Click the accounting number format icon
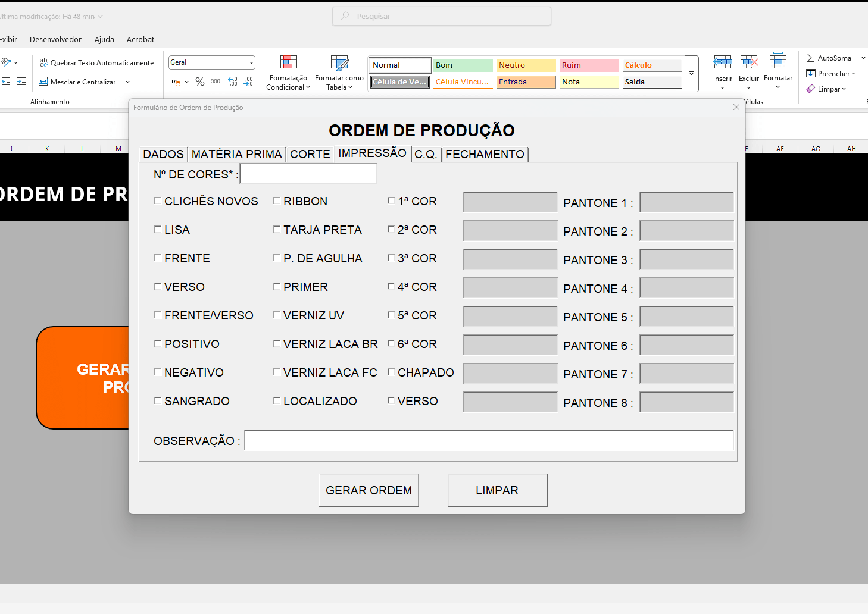The width and height of the screenshot is (868, 614). (176, 82)
